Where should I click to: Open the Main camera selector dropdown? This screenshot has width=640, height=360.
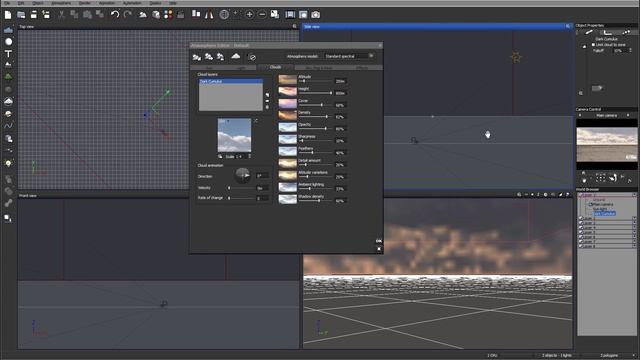[607, 116]
